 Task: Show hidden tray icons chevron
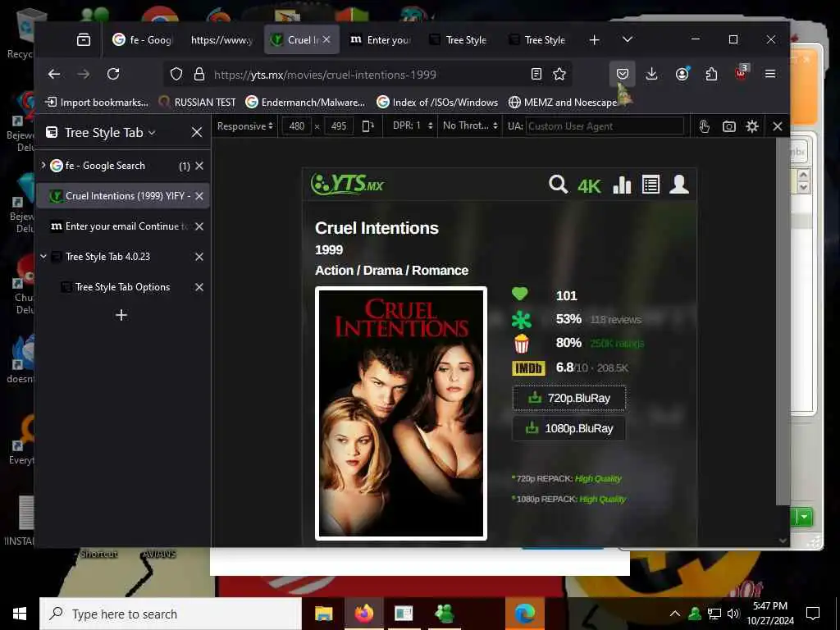(675, 614)
